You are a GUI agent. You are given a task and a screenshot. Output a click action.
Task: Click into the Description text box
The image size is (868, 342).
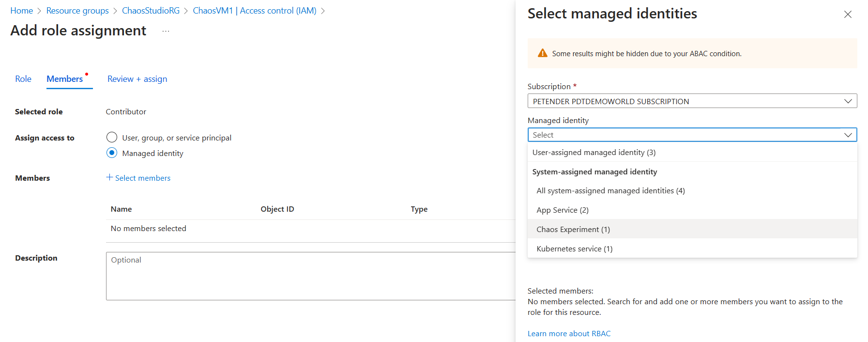coord(310,276)
